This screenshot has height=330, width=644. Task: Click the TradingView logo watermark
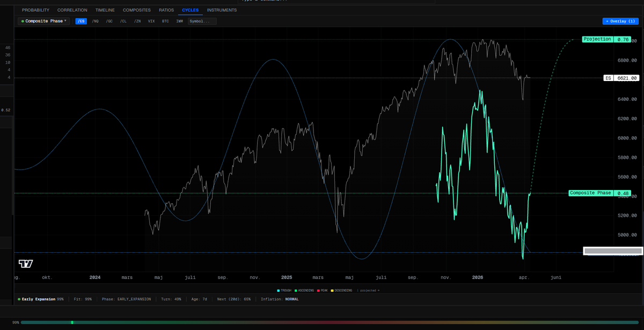25,263
